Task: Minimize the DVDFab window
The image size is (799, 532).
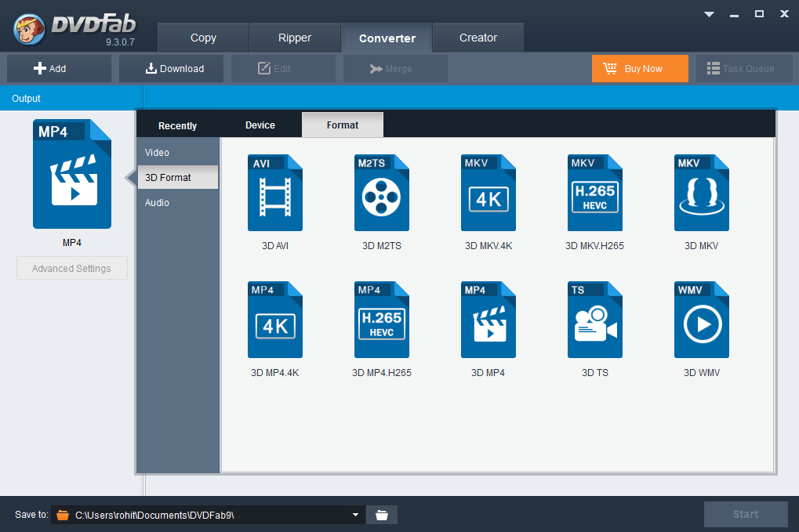Action: coord(734,14)
